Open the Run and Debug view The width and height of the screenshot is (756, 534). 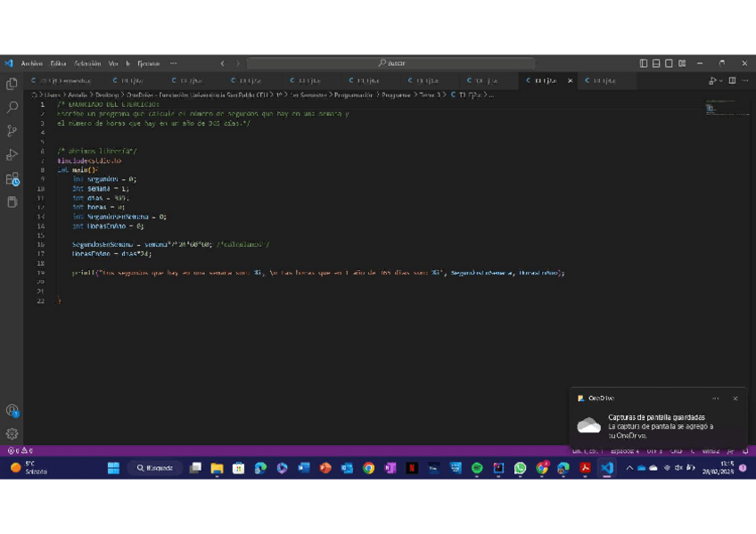point(12,155)
